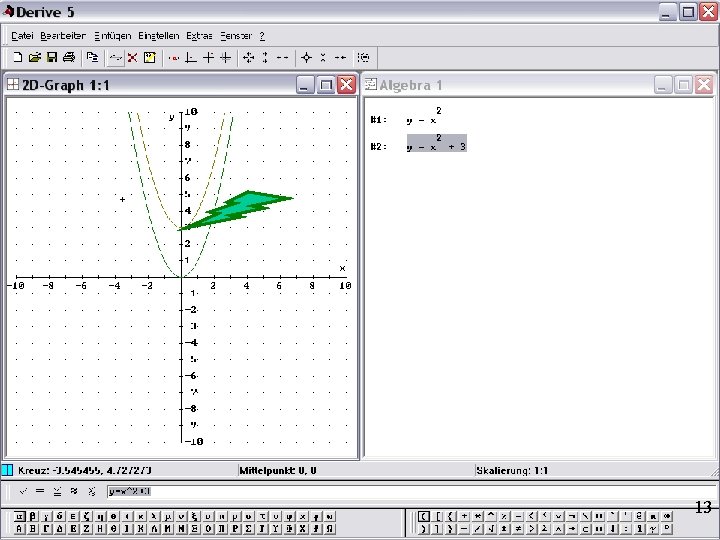This screenshot has width=720, height=540.
Task: Click the approximate icon beside entry line
Action: pyautogui.click(x=74, y=491)
